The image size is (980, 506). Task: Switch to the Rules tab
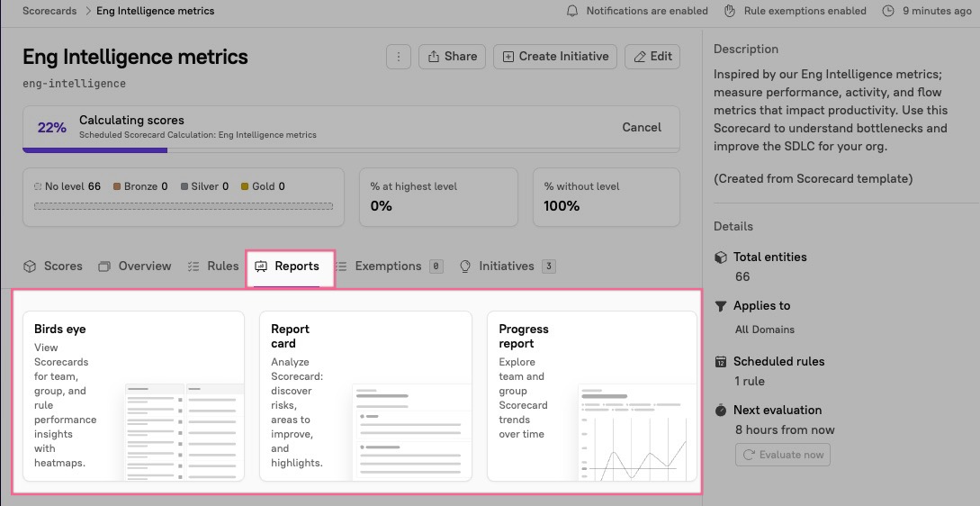click(212, 266)
